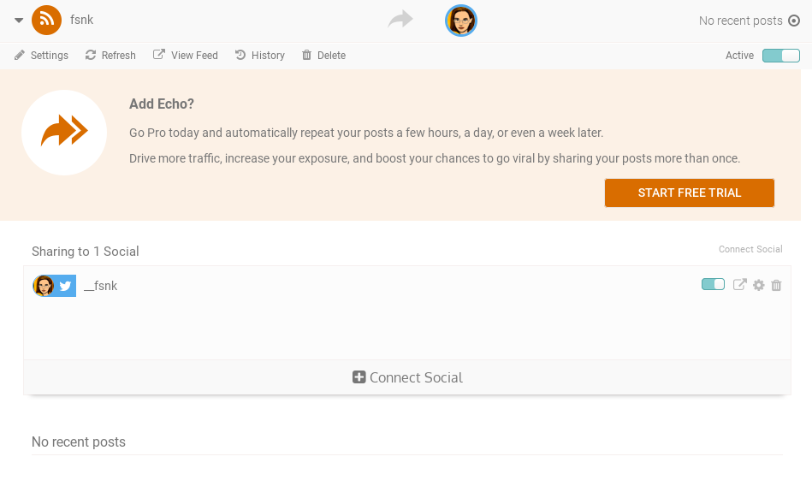Click the small Connect Social link
Screen dimensions: 812x504
750,250
